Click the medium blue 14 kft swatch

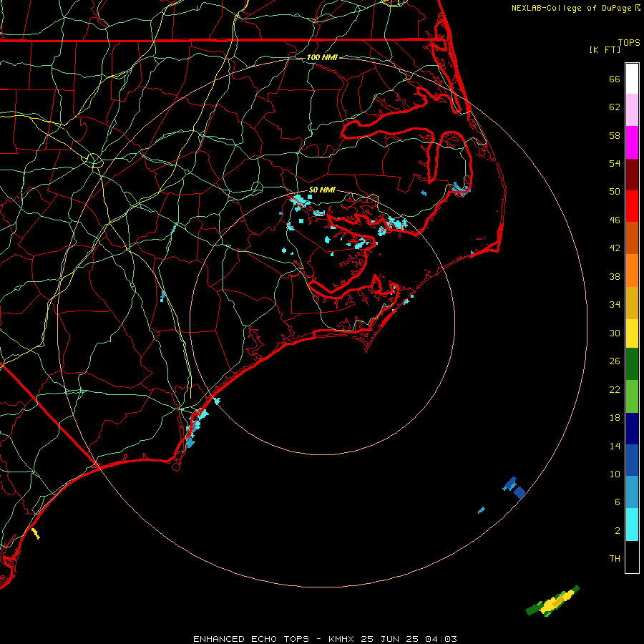(x=632, y=460)
